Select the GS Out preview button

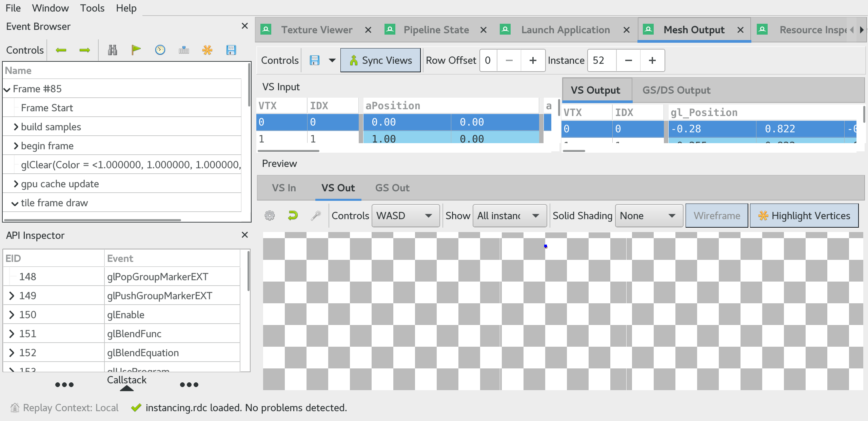click(392, 188)
